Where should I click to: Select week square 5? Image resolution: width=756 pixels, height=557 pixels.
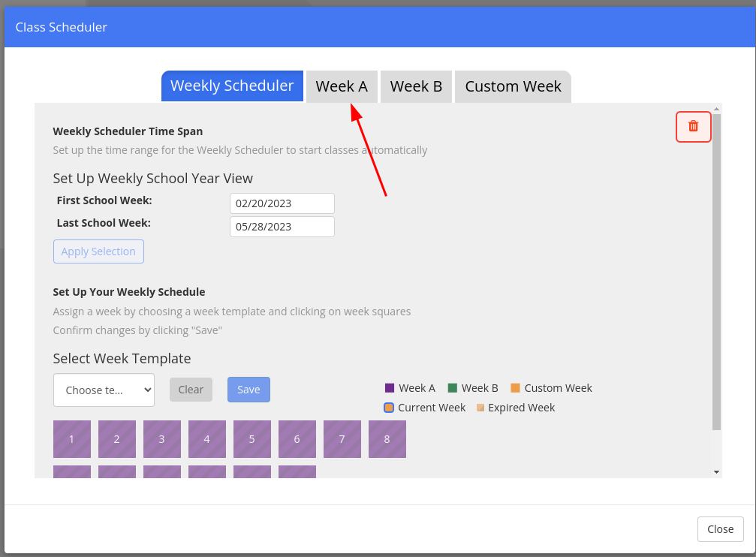252,439
